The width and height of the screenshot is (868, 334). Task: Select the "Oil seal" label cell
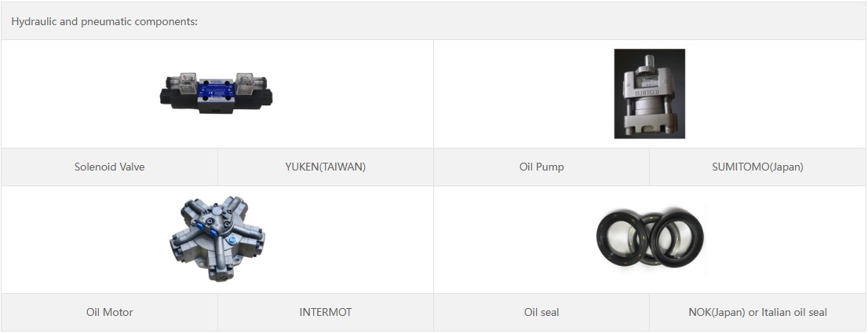[542, 312]
